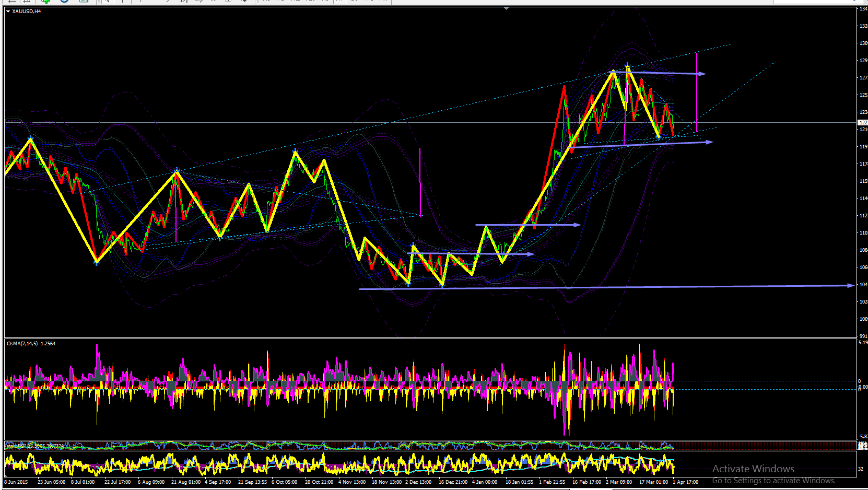Click the 18 Nov 13:00 time label
868x490 pixels.
pos(387,482)
